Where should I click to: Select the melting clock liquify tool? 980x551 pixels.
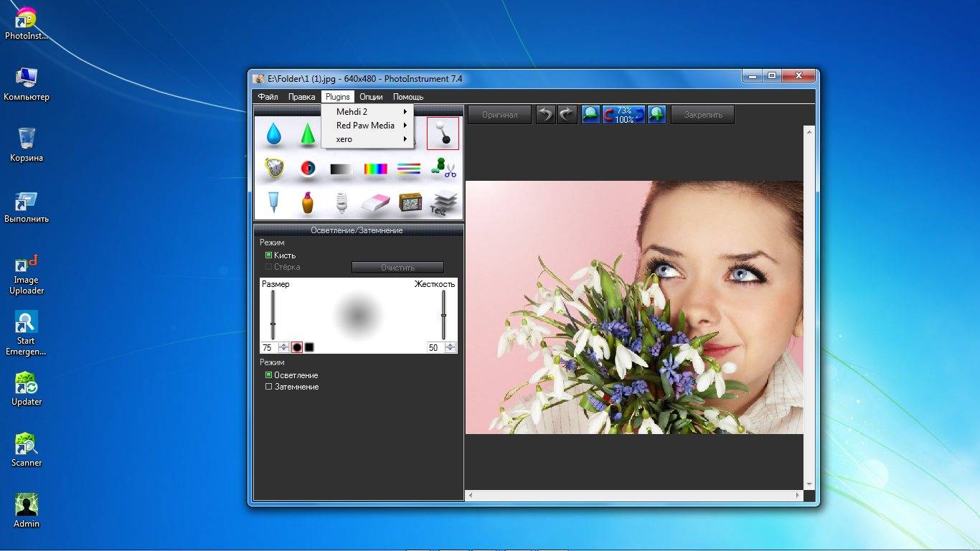pyautogui.click(x=273, y=169)
